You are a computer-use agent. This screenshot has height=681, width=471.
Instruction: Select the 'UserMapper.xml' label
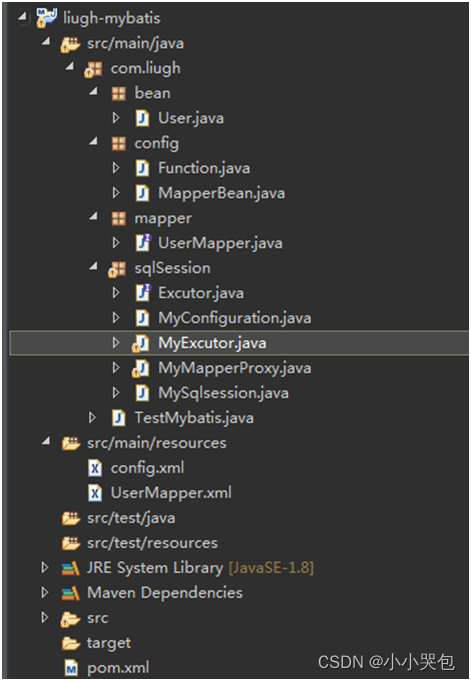coord(171,494)
